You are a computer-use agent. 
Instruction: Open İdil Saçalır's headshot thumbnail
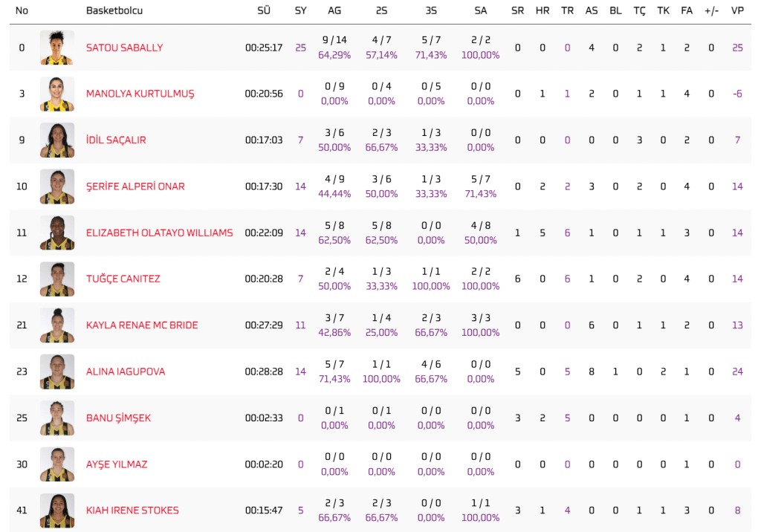(57, 140)
